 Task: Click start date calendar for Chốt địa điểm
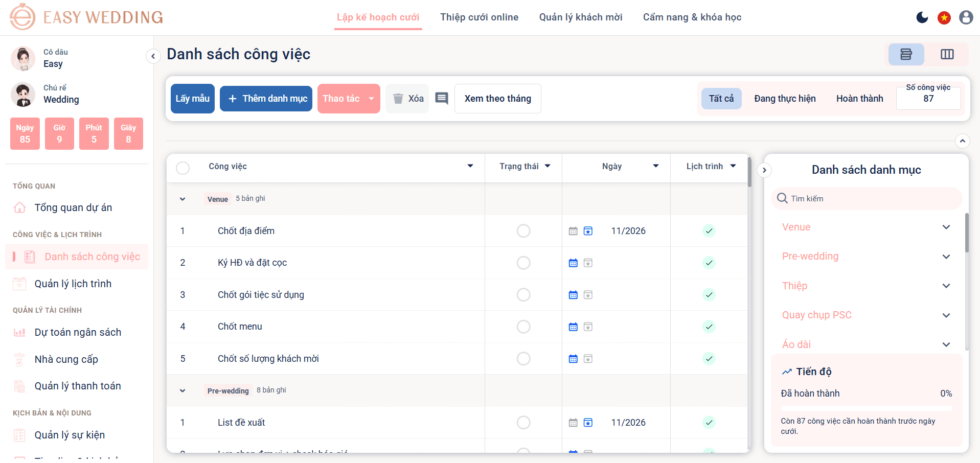point(573,231)
